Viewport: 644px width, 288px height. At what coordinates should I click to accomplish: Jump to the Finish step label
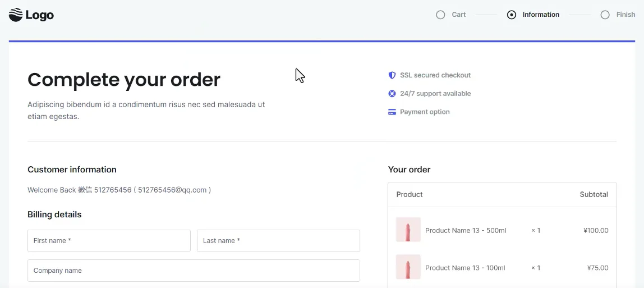625,15
